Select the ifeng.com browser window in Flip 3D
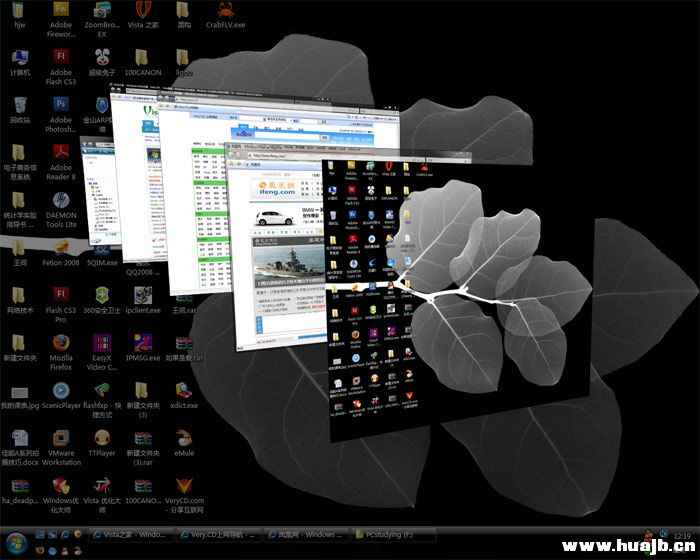This screenshot has width=700, height=560. 275,250
